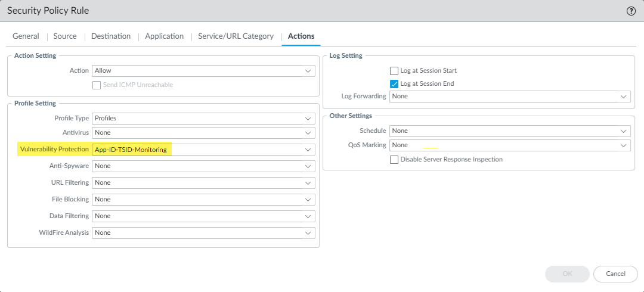This screenshot has width=644, height=292.
Task: Open the WildFire Analysis dropdown
Action: point(203,233)
